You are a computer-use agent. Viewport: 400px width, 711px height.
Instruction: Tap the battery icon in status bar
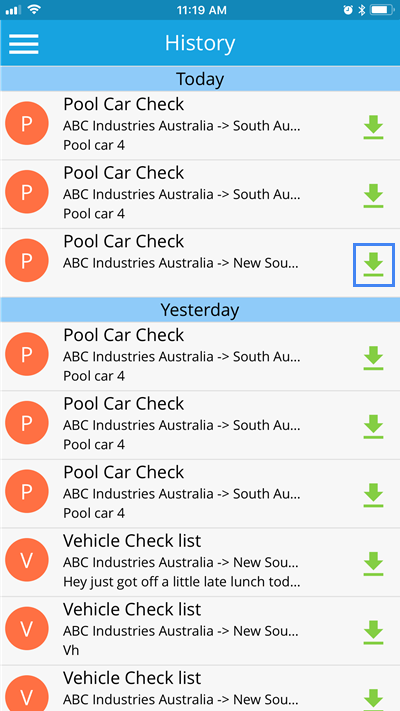pos(381,10)
